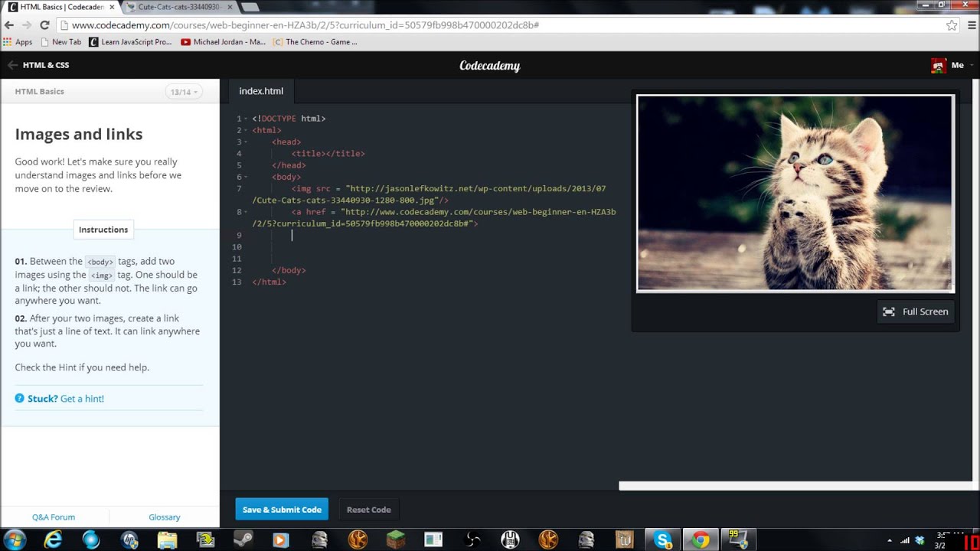Close the HTML Basics browser tab
The image size is (980, 551).
tap(112, 7)
